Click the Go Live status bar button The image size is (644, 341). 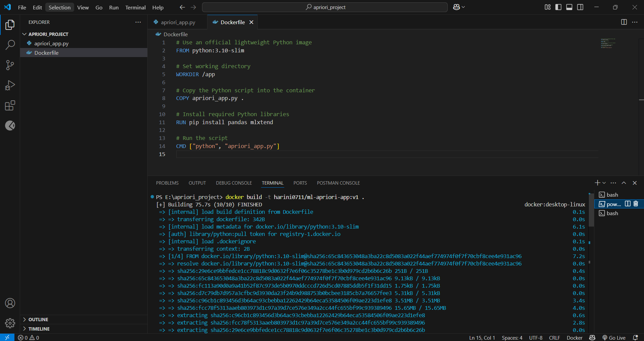[614, 338]
